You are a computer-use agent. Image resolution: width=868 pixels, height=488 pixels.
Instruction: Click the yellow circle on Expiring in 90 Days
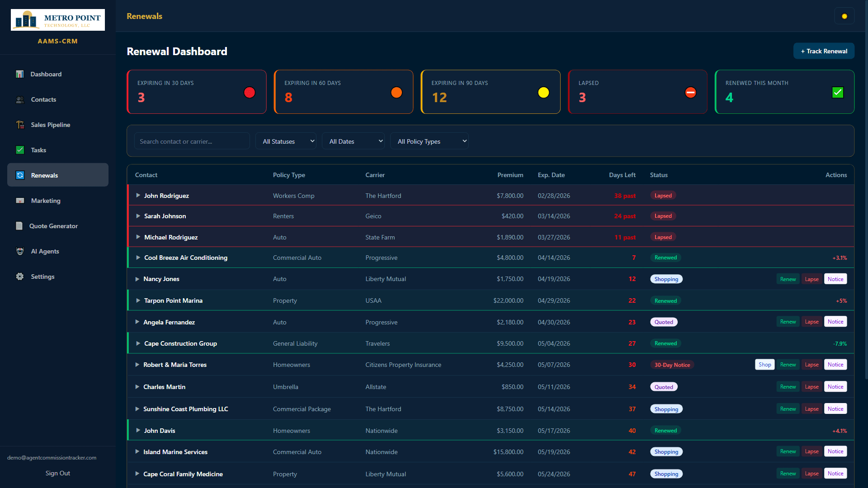(x=543, y=92)
